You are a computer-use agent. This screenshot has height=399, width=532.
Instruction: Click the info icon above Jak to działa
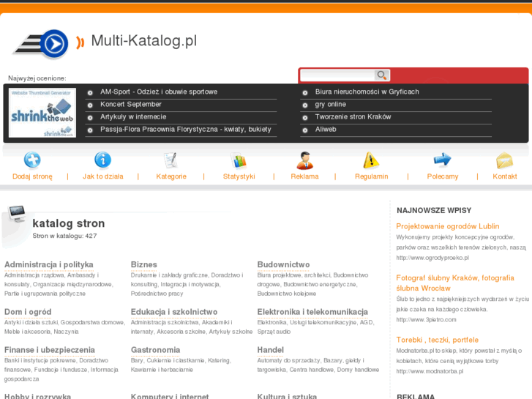102,160
